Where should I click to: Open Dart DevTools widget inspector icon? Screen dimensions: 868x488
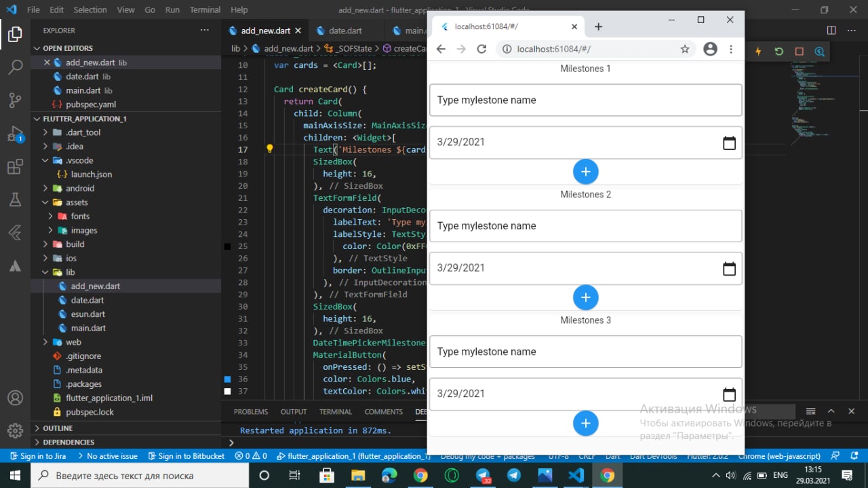(x=819, y=52)
